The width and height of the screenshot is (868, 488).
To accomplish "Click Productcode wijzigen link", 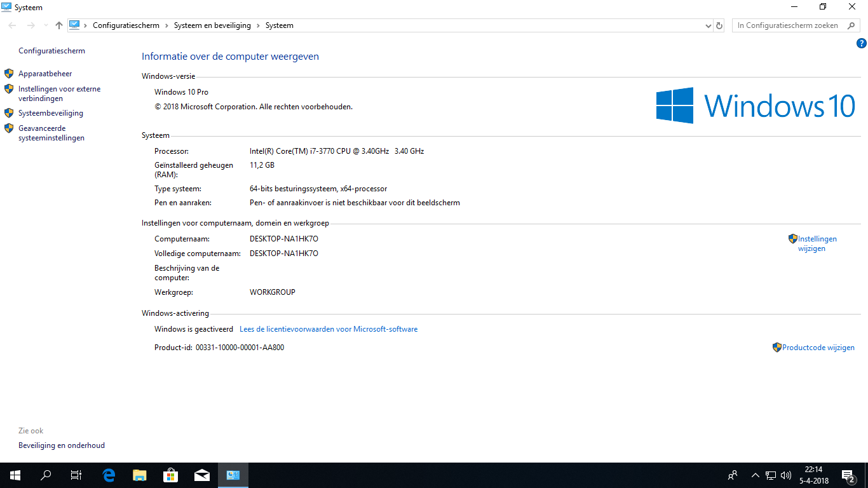I will [818, 348].
